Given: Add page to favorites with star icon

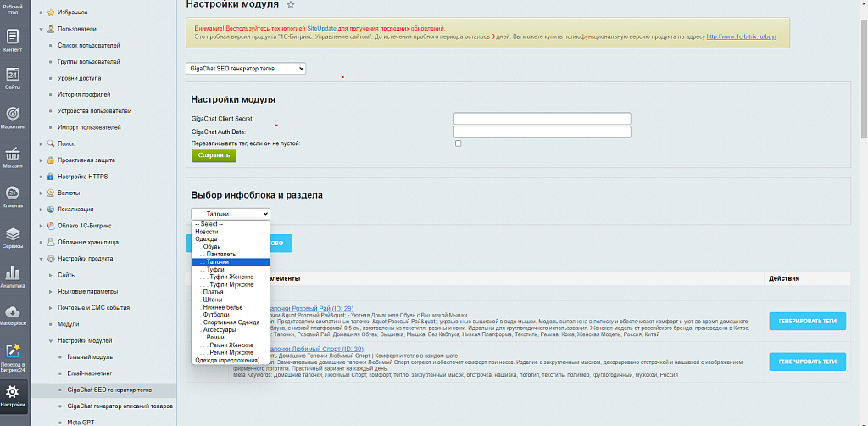Looking at the screenshot, I should [x=291, y=5].
